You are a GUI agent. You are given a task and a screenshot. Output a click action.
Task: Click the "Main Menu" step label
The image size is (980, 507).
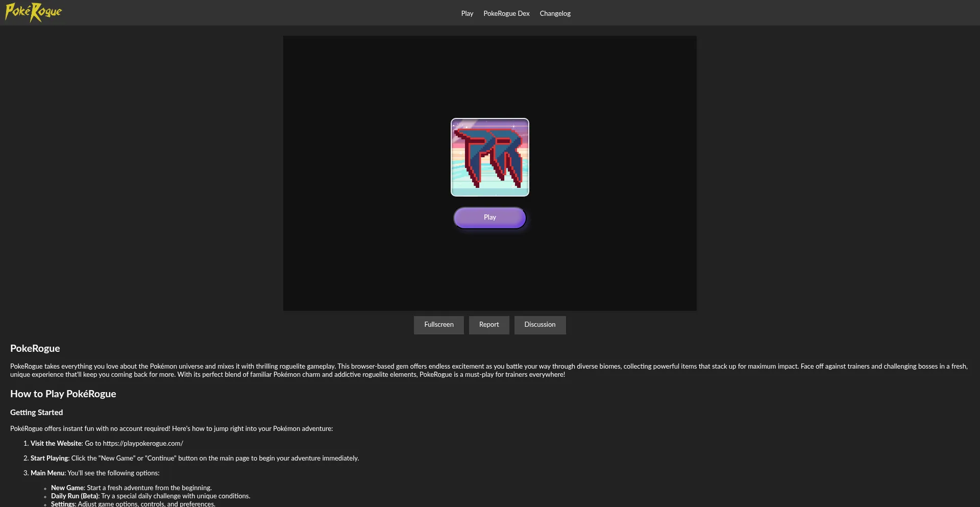pyautogui.click(x=47, y=473)
